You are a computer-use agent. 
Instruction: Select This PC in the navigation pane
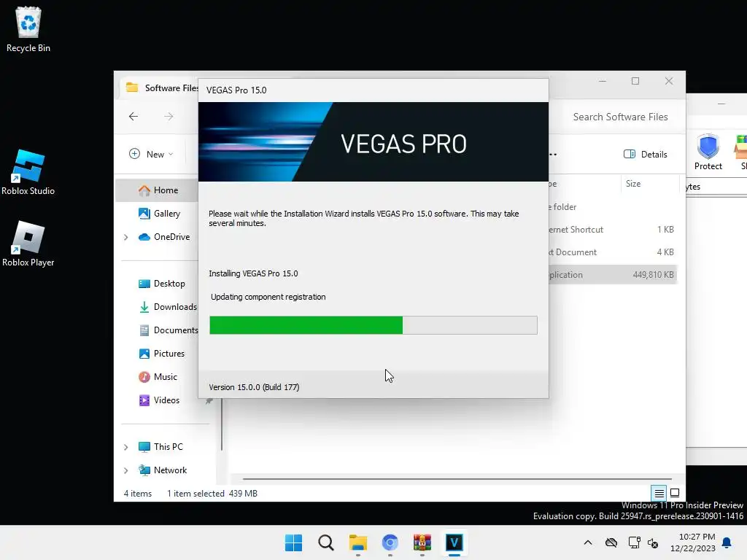pos(160,447)
